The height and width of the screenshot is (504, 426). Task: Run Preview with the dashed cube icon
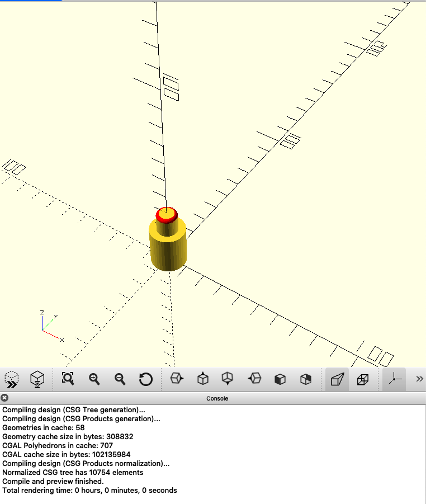[x=12, y=379]
